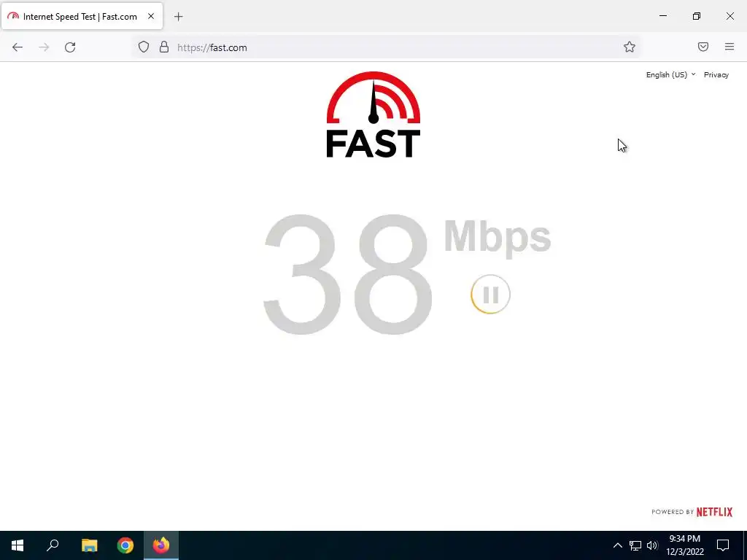Image resolution: width=747 pixels, height=560 pixels.
Task: Open the volume control in the tray
Action: 652,545
